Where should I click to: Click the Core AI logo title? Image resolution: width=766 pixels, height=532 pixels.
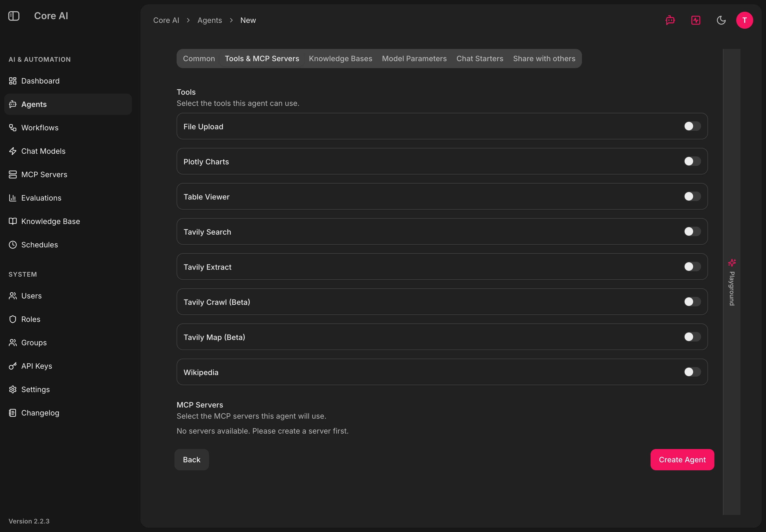pyautogui.click(x=51, y=16)
